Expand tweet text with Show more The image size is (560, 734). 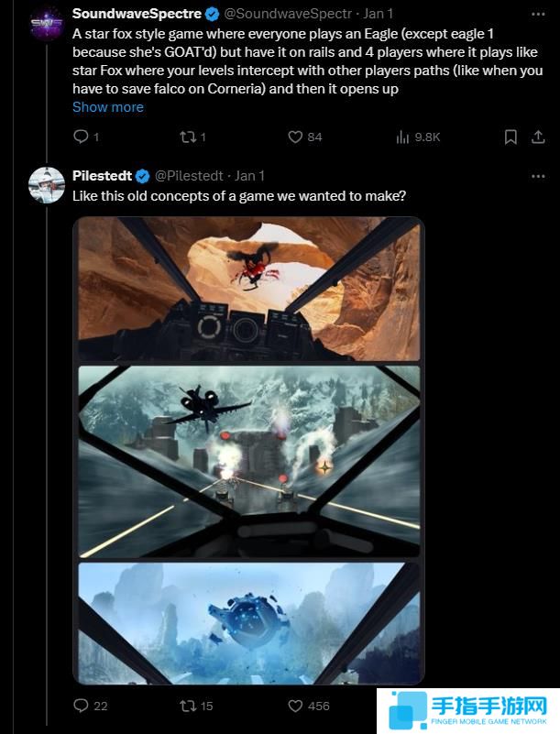coord(107,107)
